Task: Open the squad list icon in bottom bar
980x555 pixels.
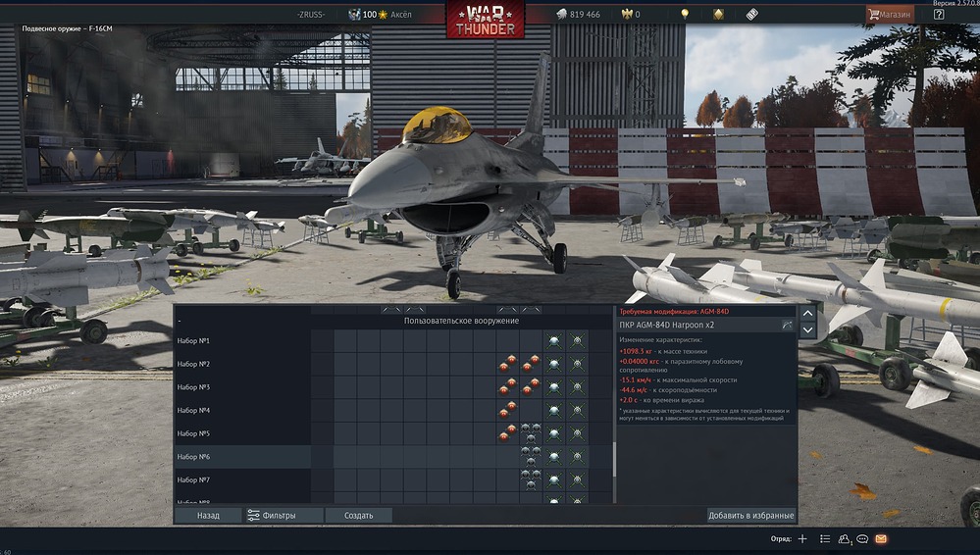Action: tap(825, 538)
